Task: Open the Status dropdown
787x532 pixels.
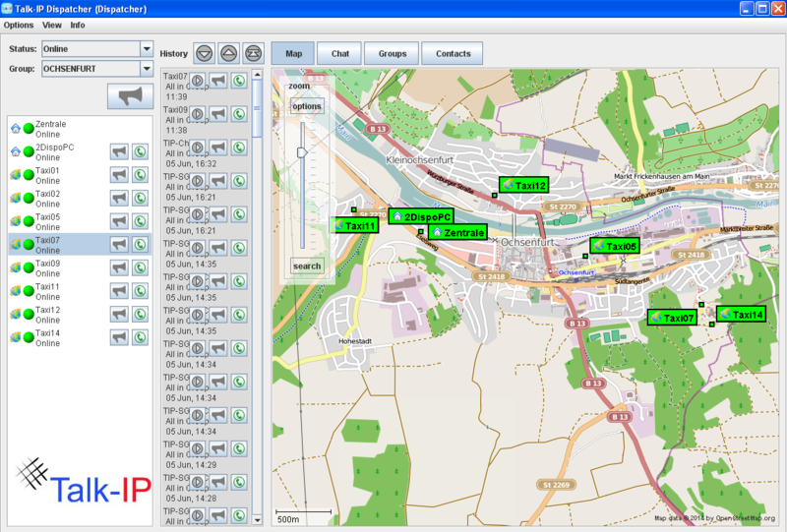Action: pyautogui.click(x=147, y=49)
